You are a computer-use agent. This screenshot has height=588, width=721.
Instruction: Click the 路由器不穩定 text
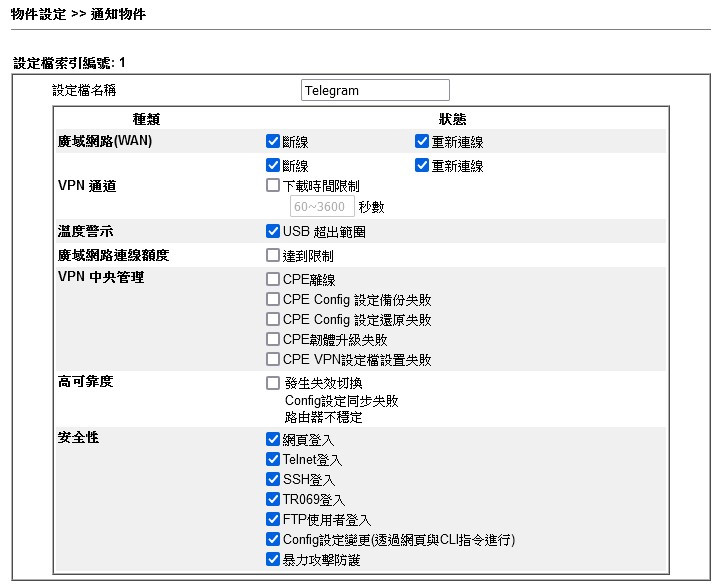(x=324, y=417)
